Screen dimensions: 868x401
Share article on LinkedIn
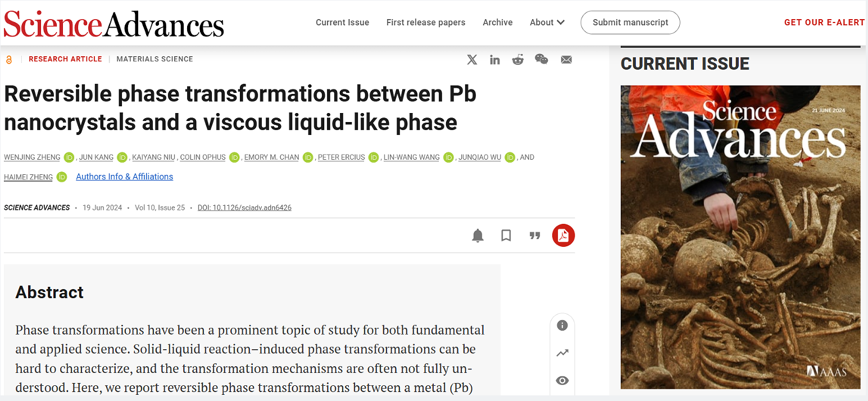coord(494,60)
